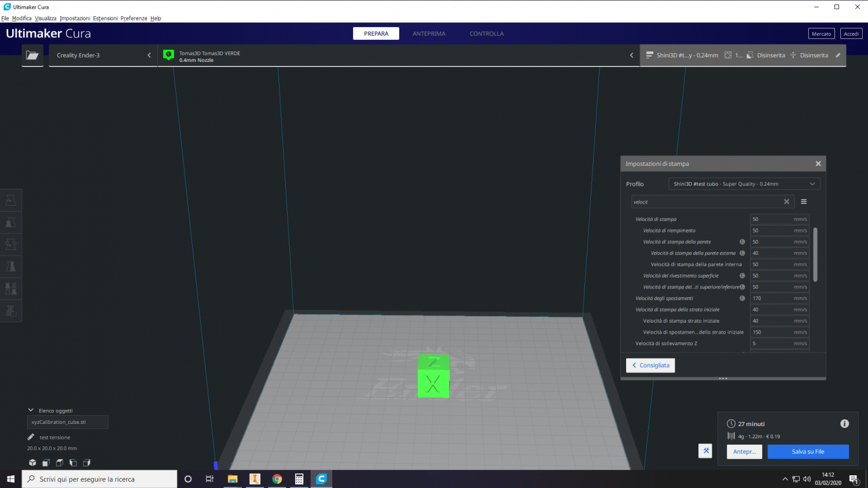Click the wrench tools icon near Antepr button
Image resolution: width=868 pixels, height=488 pixels.
705,451
